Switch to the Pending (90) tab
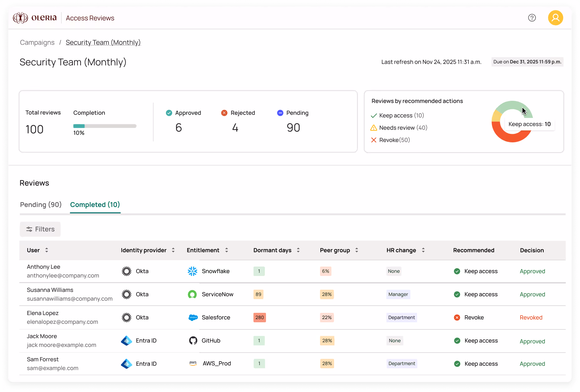 41,205
